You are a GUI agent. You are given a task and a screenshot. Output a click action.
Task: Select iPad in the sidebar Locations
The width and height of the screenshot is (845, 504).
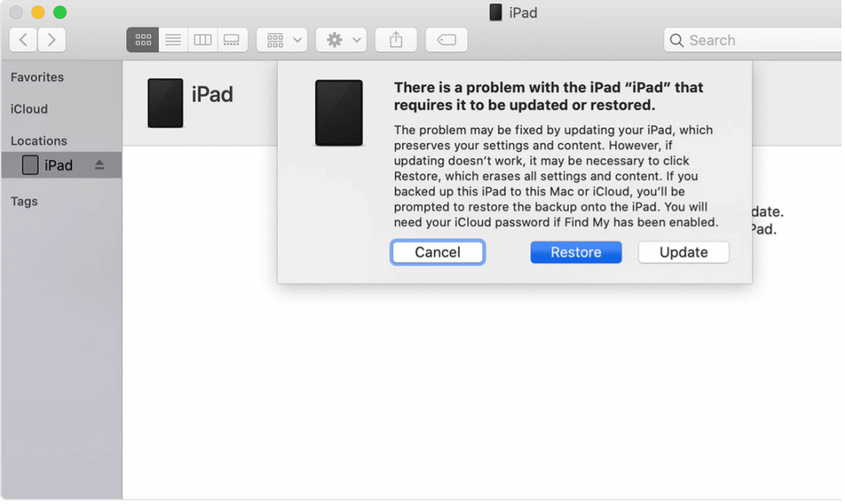point(61,165)
